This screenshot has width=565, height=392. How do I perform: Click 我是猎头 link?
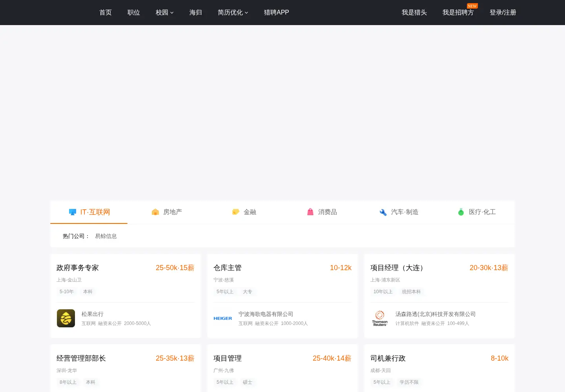[x=414, y=13]
